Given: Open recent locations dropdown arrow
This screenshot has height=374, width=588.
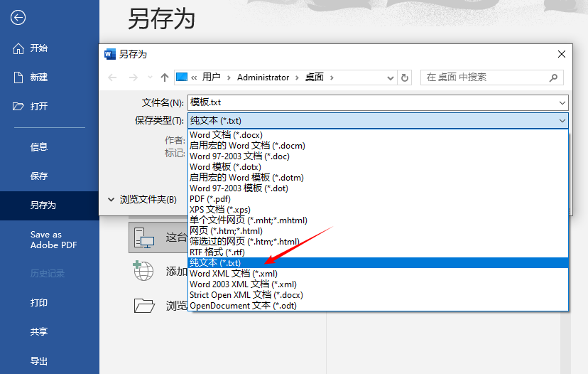Looking at the screenshot, I should point(150,78).
